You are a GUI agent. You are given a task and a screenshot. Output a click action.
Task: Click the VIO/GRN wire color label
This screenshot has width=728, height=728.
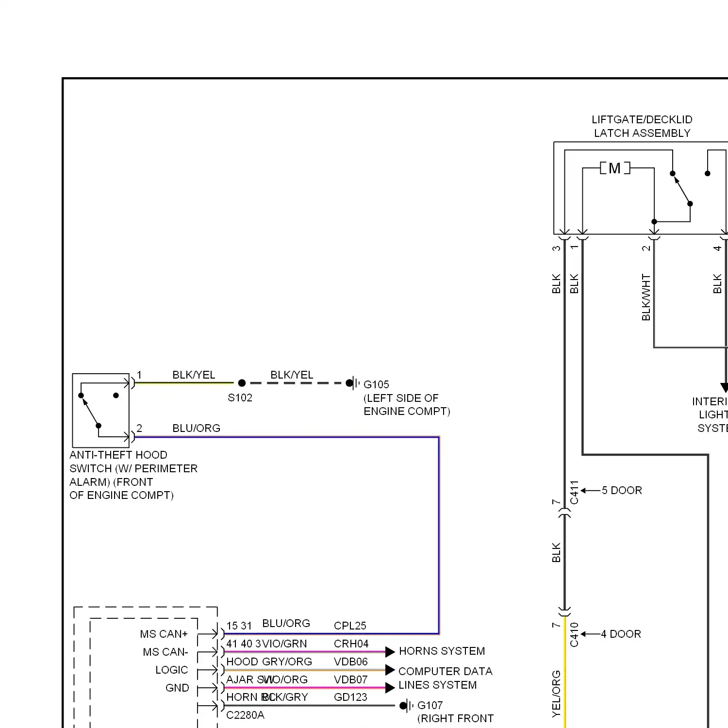coord(284,644)
